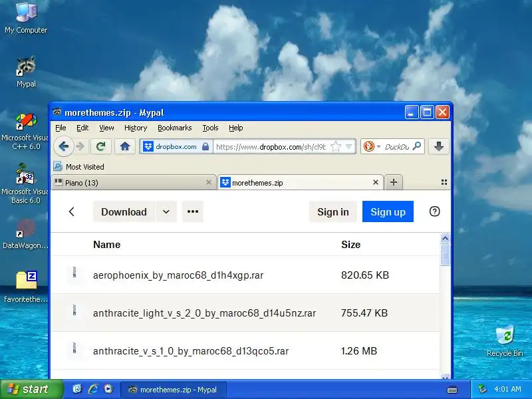Select the favoritethemes zip folder icon
The width and height of the screenshot is (532, 399).
[x=26, y=287]
